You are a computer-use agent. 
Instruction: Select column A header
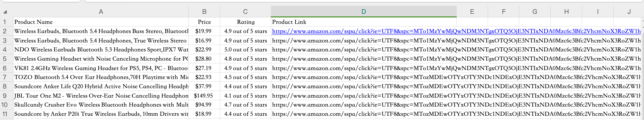101,12
